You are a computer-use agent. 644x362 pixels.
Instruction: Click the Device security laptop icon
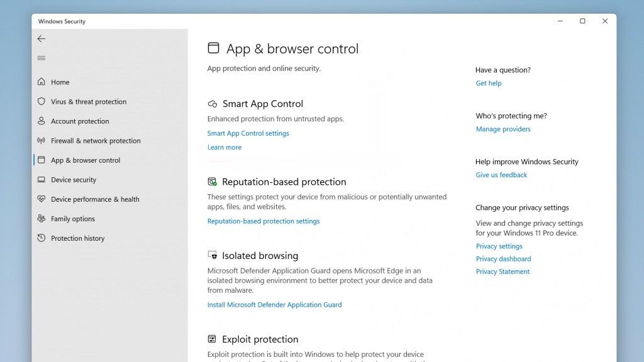(x=42, y=180)
